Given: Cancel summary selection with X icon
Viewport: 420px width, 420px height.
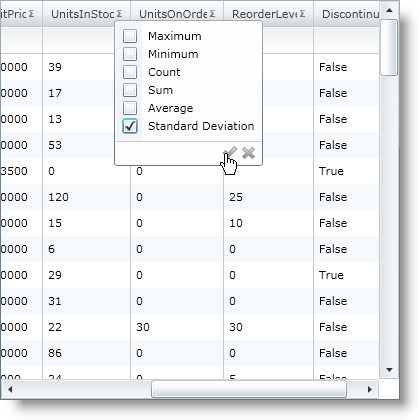Looking at the screenshot, I should pyautogui.click(x=248, y=153).
